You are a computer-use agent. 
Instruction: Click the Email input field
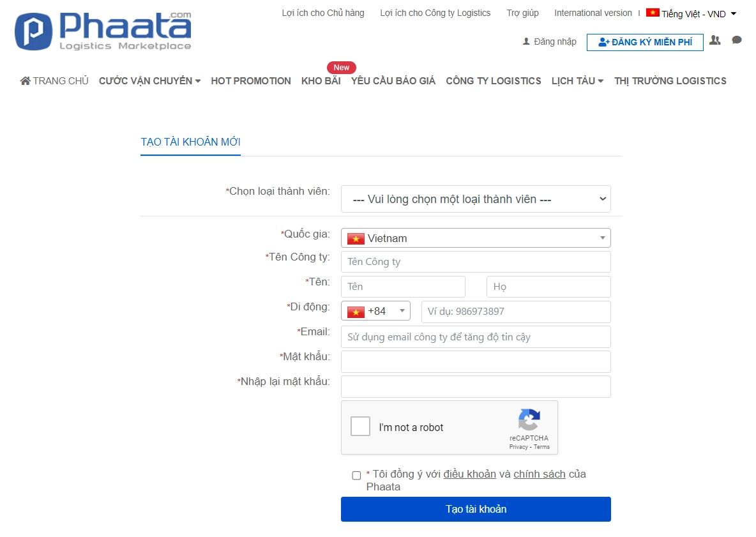click(x=476, y=337)
